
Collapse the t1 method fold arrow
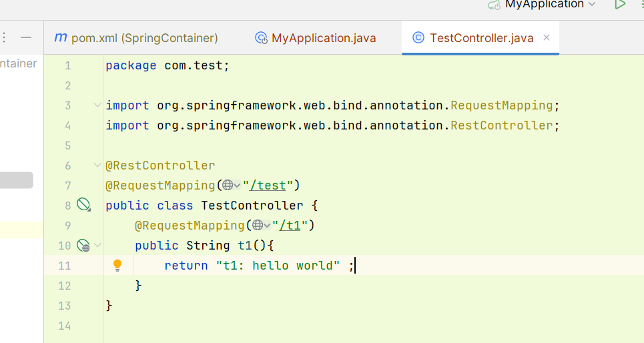97,245
